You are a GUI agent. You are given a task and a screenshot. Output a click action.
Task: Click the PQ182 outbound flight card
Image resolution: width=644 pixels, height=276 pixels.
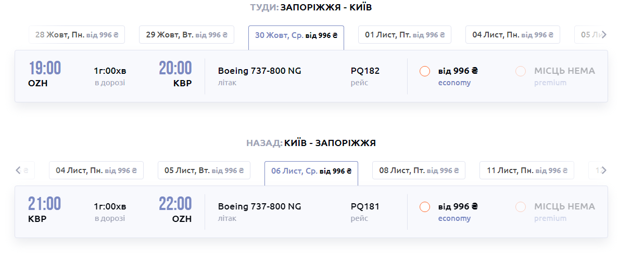pyautogui.click(x=292, y=76)
